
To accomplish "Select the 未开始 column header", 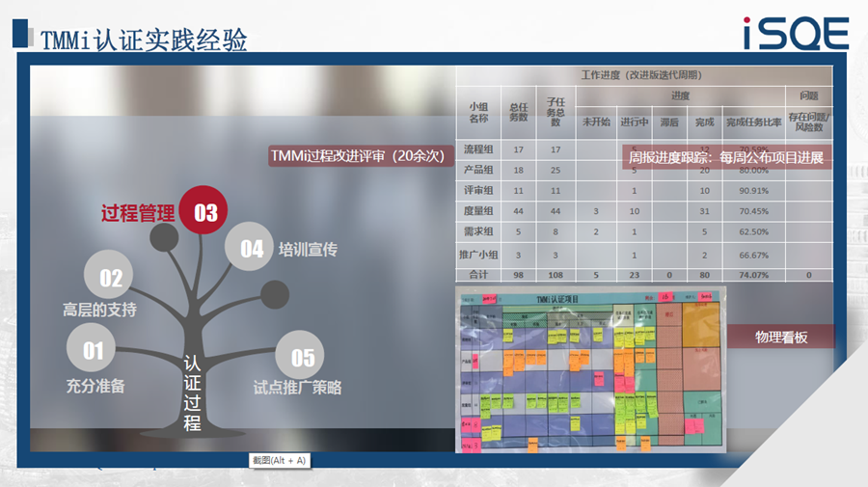I will click(596, 122).
